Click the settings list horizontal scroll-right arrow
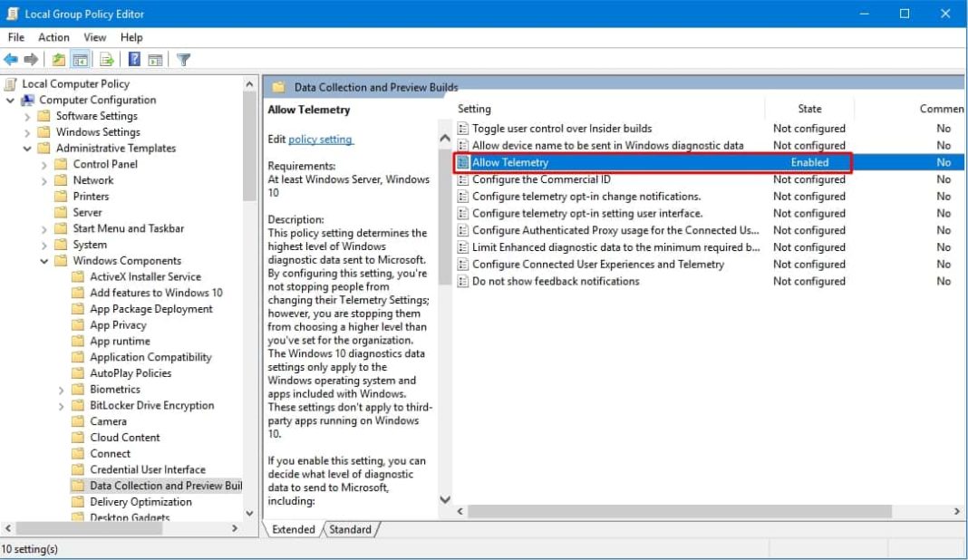Image resolution: width=968 pixels, height=560 pixels. pos(957,511)
